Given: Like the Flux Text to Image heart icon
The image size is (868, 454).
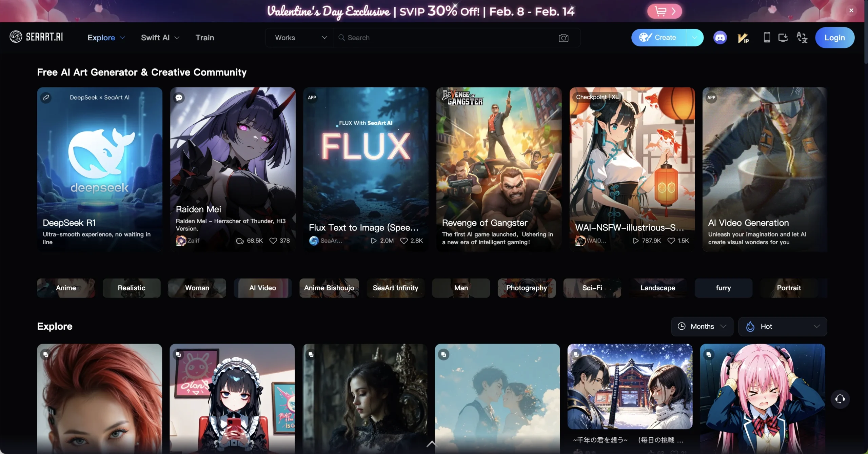Looking at the screenshot, I should pyautogui.click(x=404, y=241).
